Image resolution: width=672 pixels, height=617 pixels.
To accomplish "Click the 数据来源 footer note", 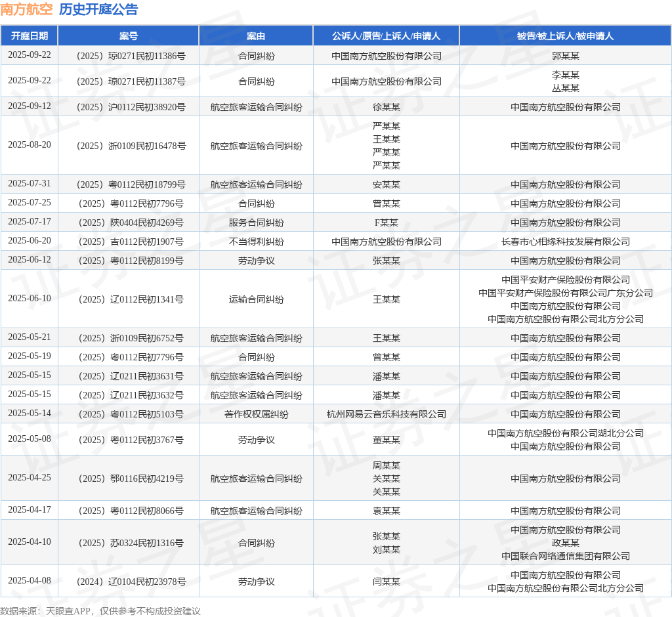I will coord(100,611).
